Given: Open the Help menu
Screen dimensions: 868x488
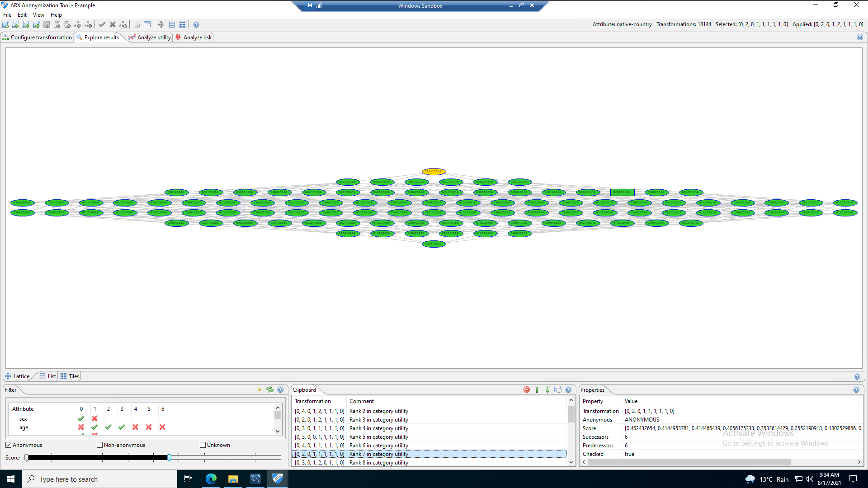Looking at the screenshot, I should [x=56, y=15].
